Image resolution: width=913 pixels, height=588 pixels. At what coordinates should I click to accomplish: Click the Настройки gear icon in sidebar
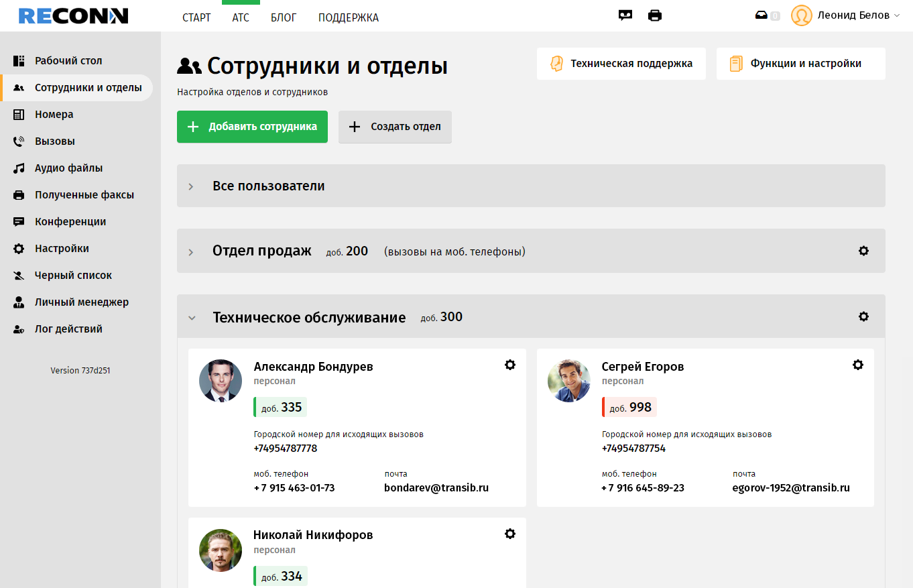[x=19, y=249]
